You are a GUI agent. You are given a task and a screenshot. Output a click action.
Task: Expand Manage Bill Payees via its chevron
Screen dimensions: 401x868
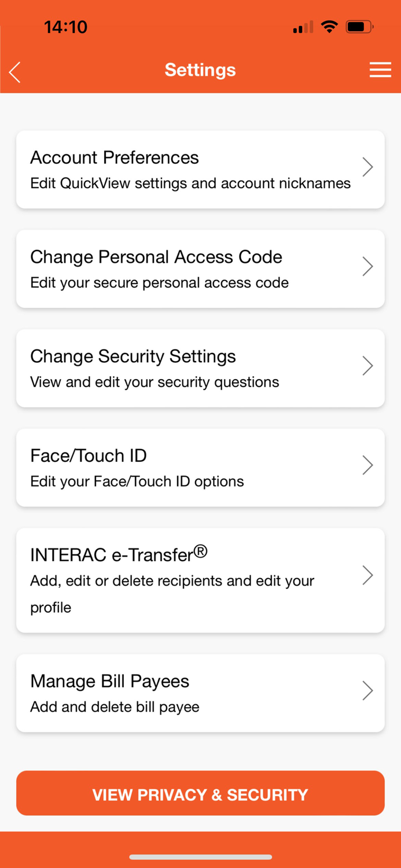tap(367, 690)
